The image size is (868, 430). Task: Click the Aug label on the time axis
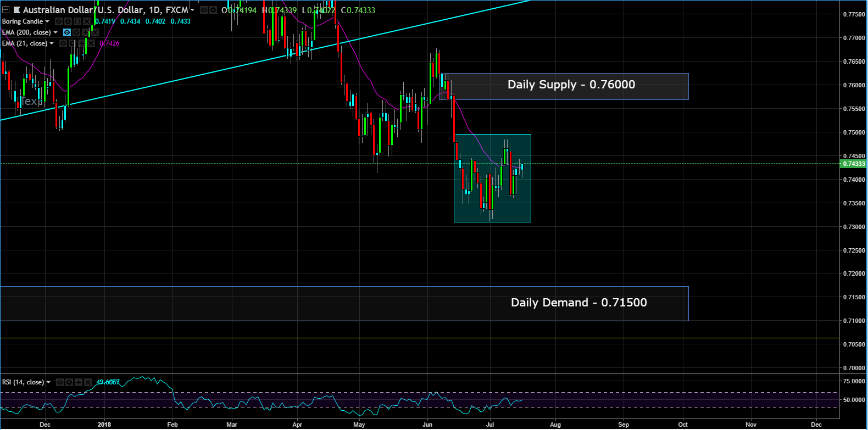[x=555, y=425]
